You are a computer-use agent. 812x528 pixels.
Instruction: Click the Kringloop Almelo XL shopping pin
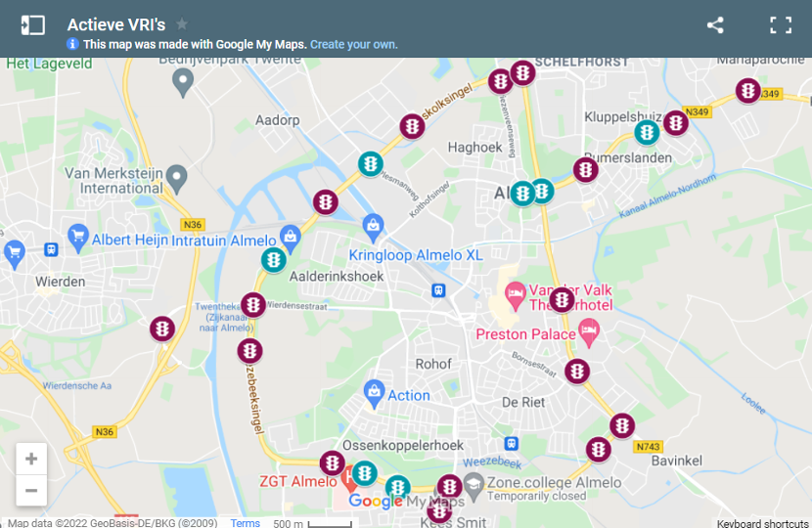coord(373,228)
